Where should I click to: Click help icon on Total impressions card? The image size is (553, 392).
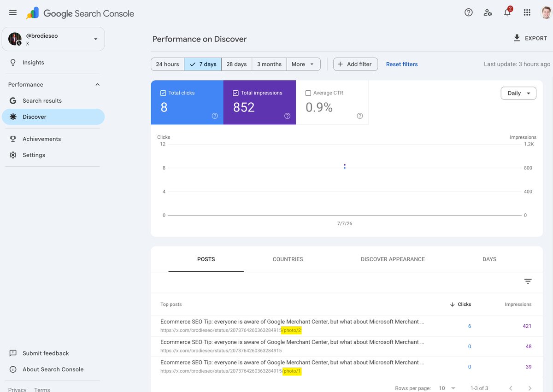[288, 116]
